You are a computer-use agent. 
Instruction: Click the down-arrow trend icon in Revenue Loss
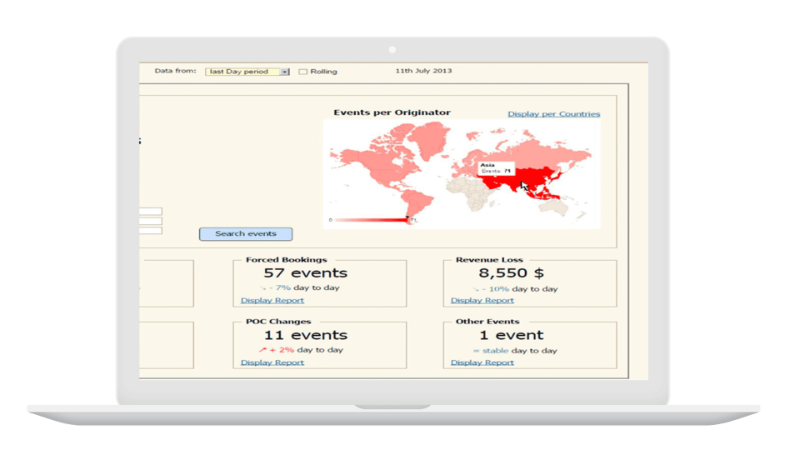[x=477, y=288]
